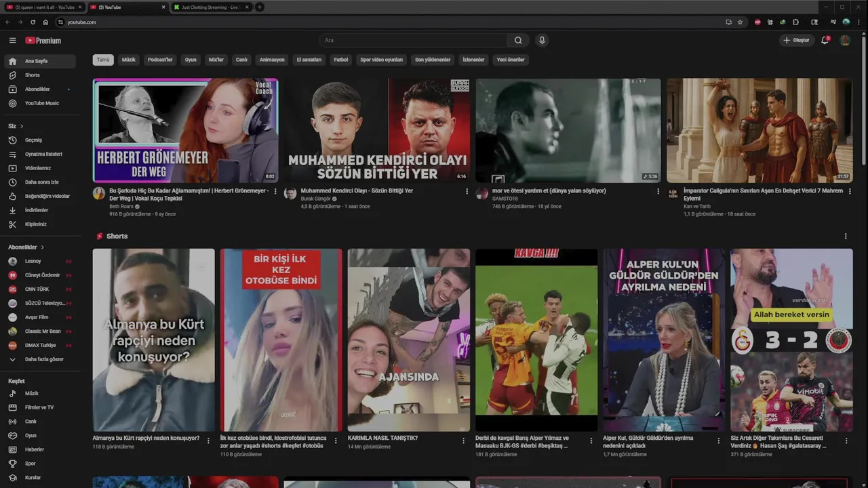Screen dimensions: 868x488
Task: Select the Spor video oyunları chip
Action: (381, 60)
